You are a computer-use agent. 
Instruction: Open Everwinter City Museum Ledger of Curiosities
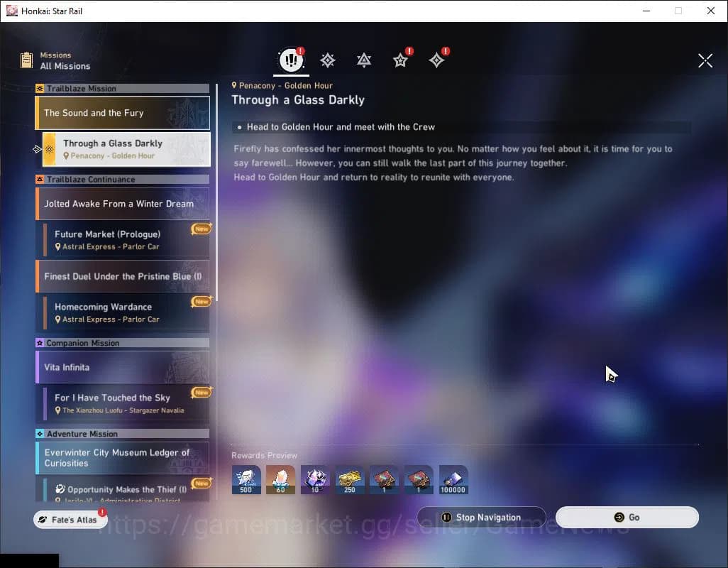pos(123,458)
